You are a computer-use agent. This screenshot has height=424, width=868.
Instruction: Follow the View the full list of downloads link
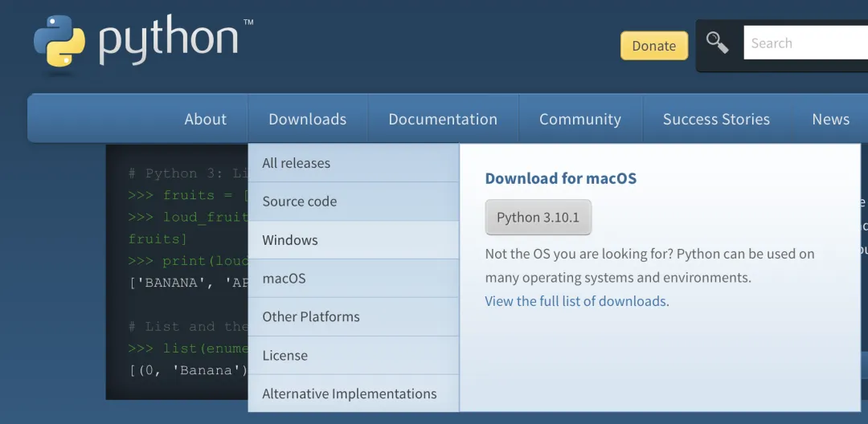tap(575, 301)
